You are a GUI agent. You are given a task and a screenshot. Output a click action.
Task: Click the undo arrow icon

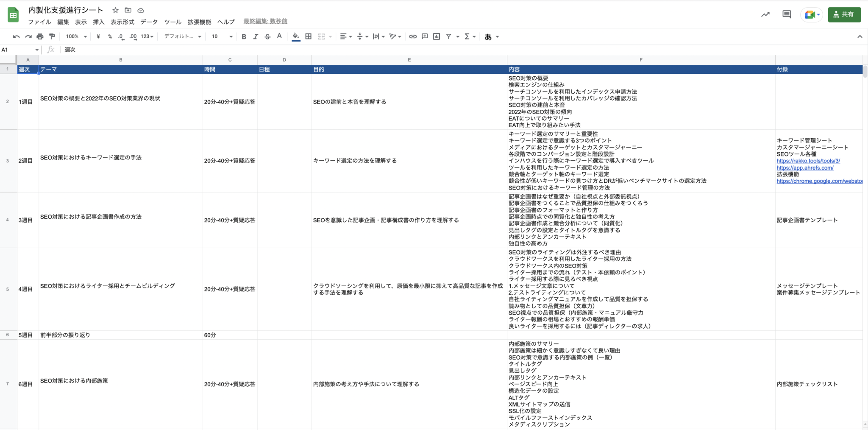point(16,36)
